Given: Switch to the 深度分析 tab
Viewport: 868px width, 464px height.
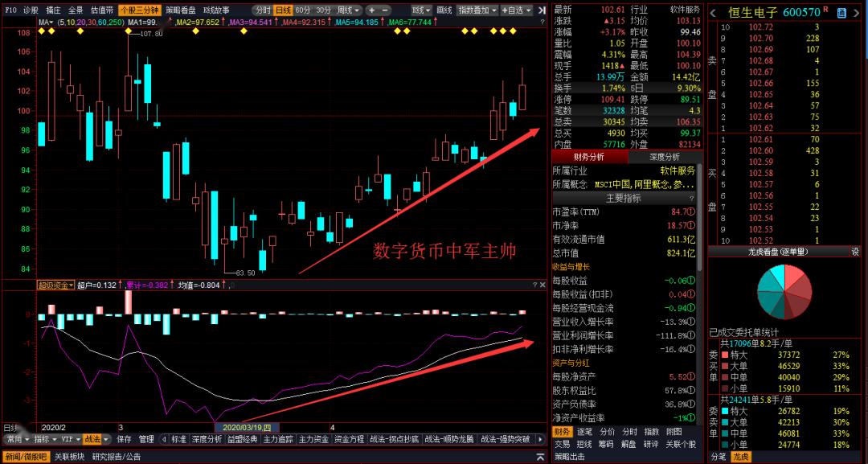Looking at the screenshot, I should 665,157.
